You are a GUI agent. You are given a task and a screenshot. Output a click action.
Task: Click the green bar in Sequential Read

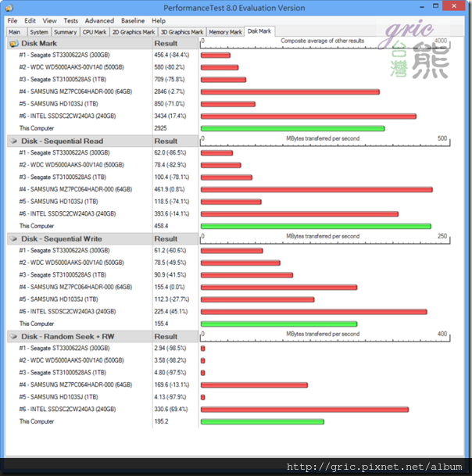point(316,226)
